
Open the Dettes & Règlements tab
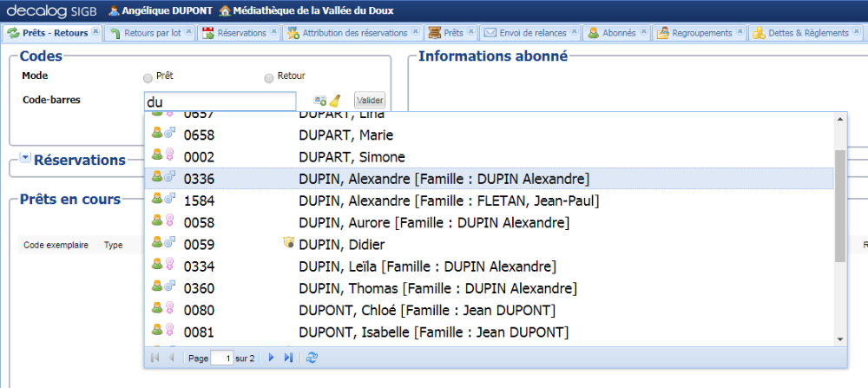[x=808, y=33]
